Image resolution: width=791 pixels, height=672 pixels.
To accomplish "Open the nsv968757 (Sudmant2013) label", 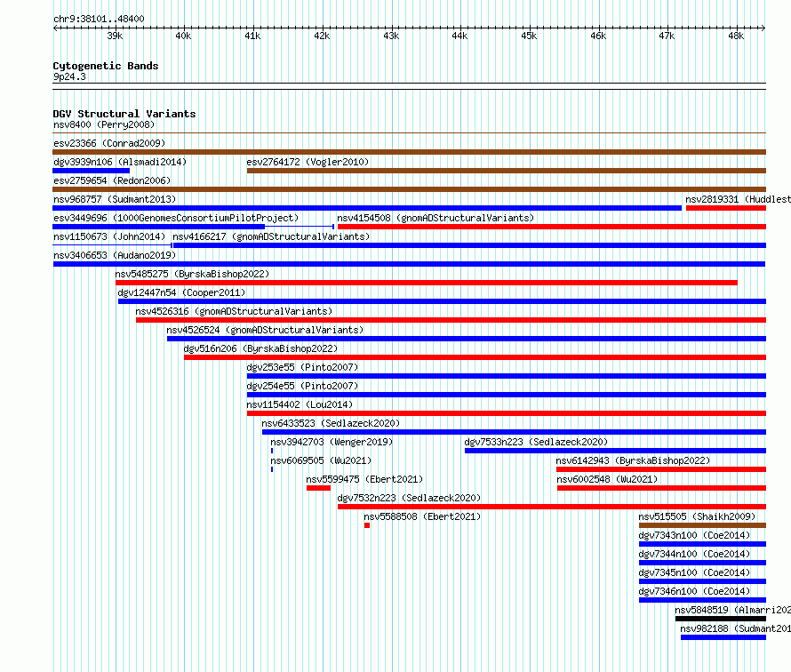I will (x=115, y=199).
